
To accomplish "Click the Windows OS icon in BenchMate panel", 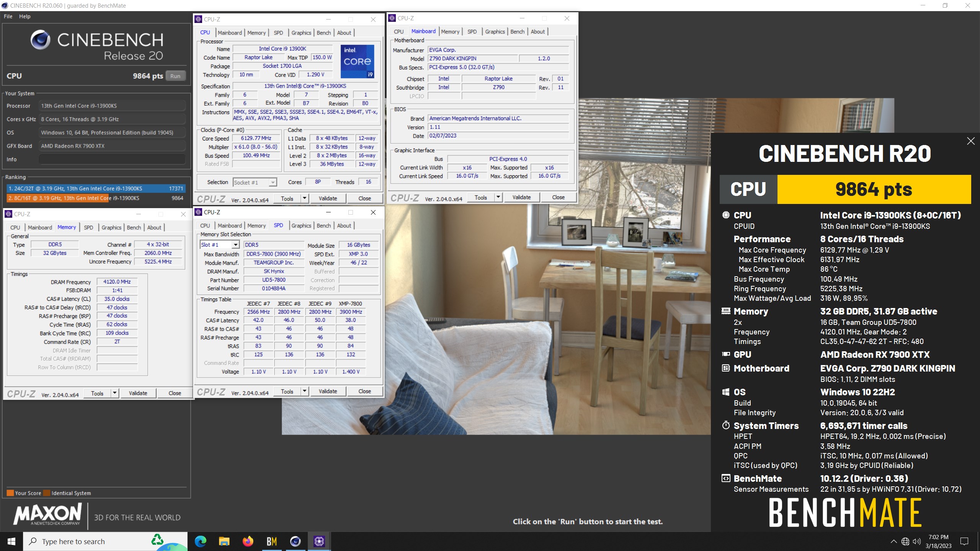I will 726,392.
